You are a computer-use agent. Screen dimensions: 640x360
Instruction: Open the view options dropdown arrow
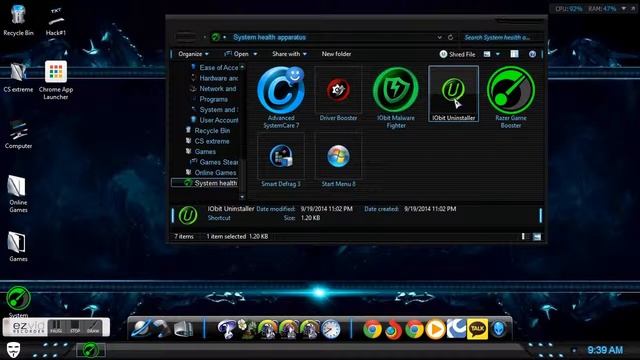click(x=498, y=54)
